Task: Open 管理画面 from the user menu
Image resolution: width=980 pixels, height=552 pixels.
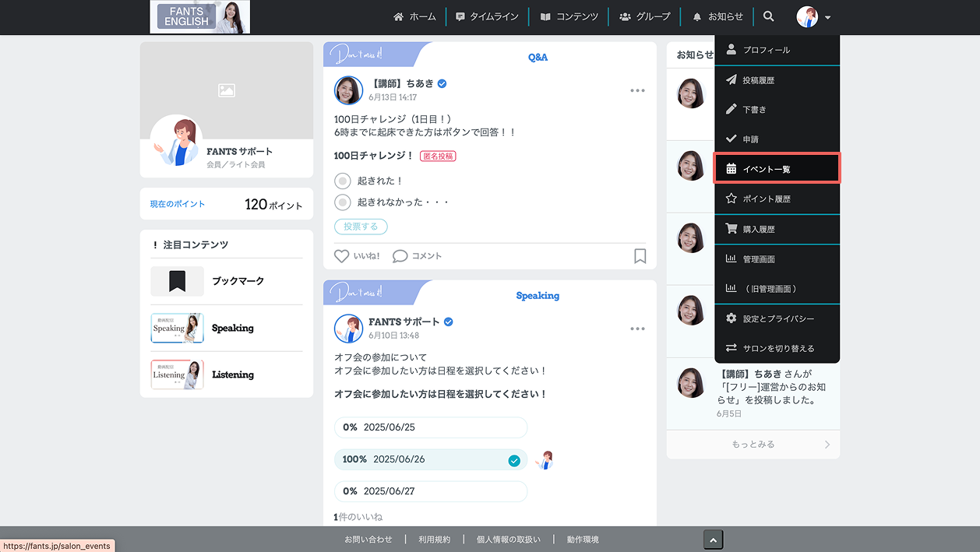Action: (x=777, y=259)
